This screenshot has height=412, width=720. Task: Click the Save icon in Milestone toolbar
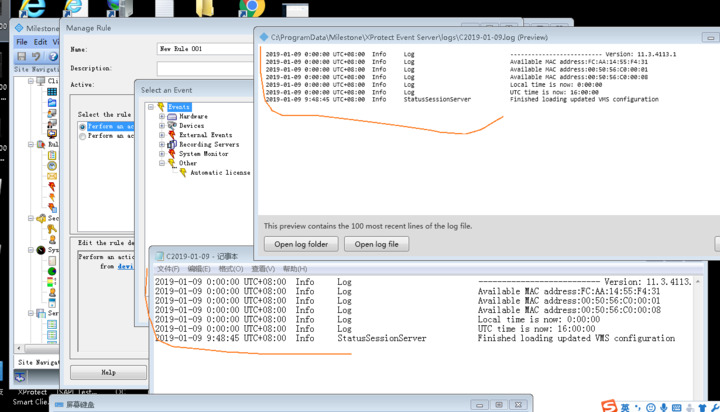21,57
